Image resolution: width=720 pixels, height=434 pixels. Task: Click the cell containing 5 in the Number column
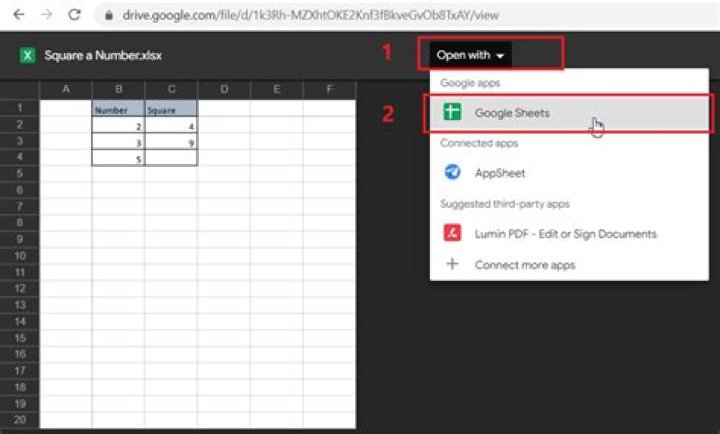tap(118, 158)
